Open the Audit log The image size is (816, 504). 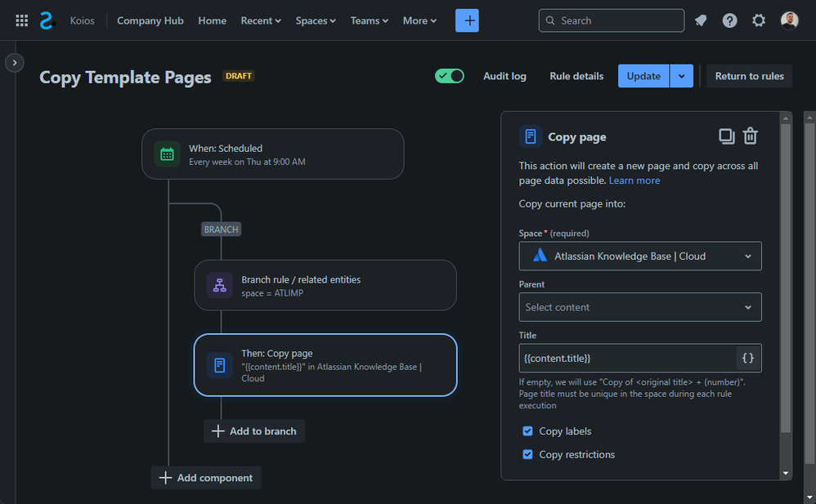pyautogui.click(x=504, y=76)
